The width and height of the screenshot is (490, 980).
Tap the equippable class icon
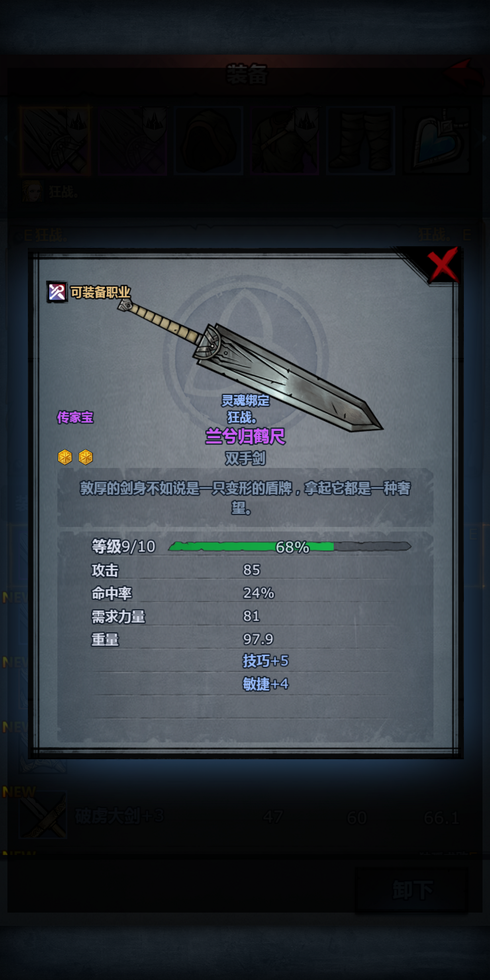pos(57,292)
